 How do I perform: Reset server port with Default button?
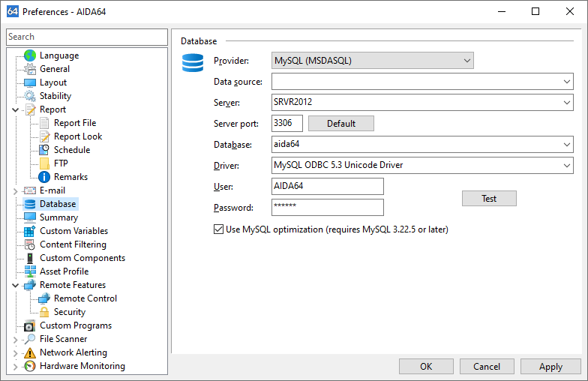[340, 123]
